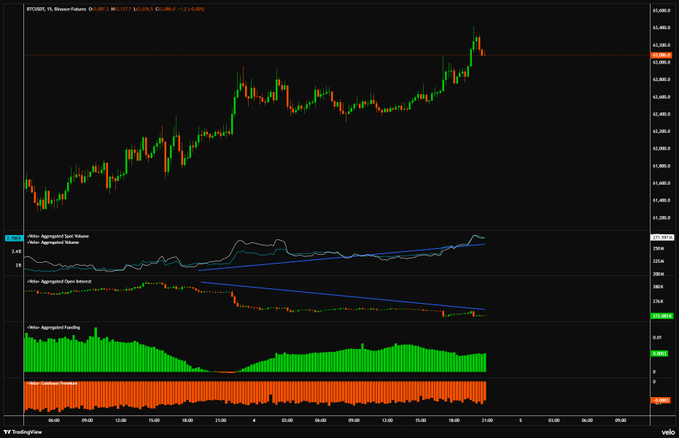Select the Velo Aggregated Spot Volume indicator label
The image size is (679, 438).
58,237
